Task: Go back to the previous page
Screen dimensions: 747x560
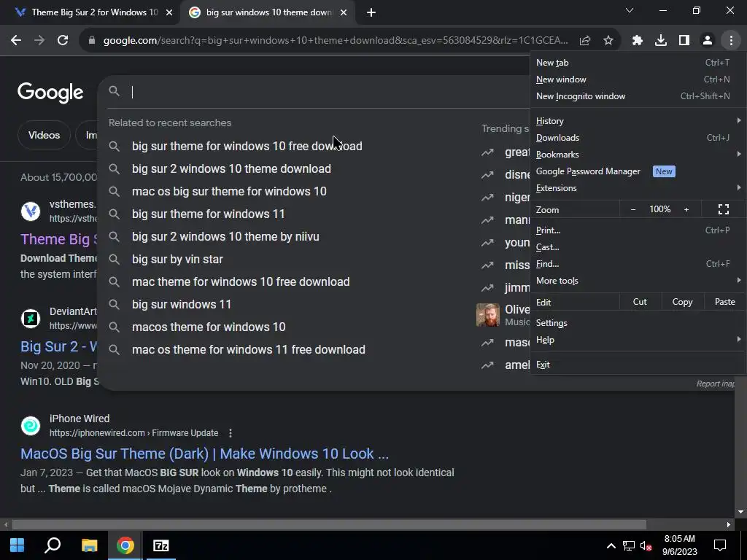Action: 16,41
